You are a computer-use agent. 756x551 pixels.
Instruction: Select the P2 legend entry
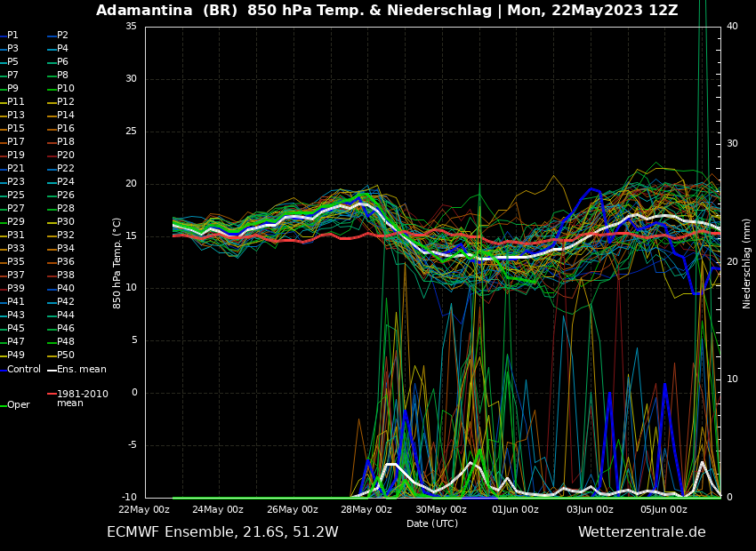pyautogui.click(x=58, y=36)
